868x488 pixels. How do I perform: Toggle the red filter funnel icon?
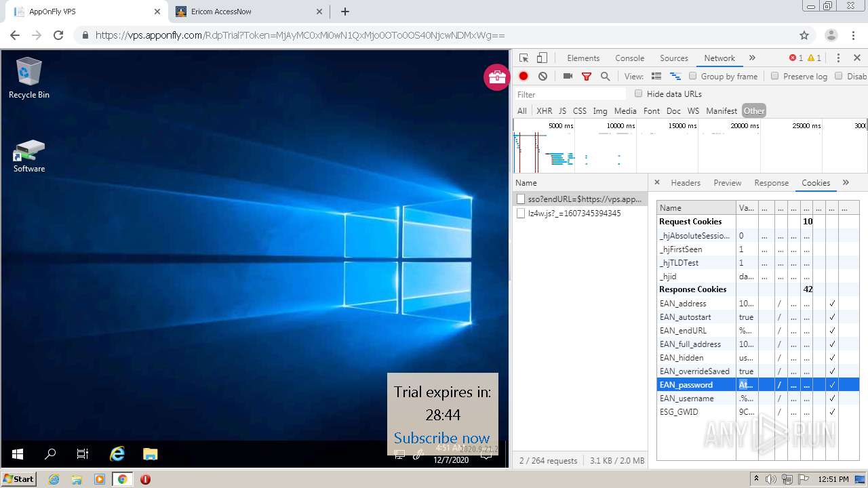tap(587, 77)
